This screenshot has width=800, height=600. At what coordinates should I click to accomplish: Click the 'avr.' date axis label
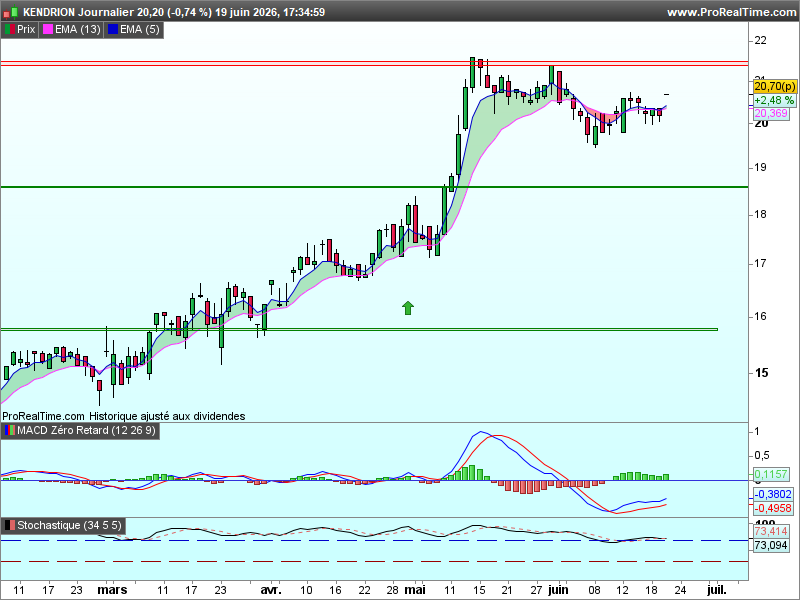[x=271, y=590]
